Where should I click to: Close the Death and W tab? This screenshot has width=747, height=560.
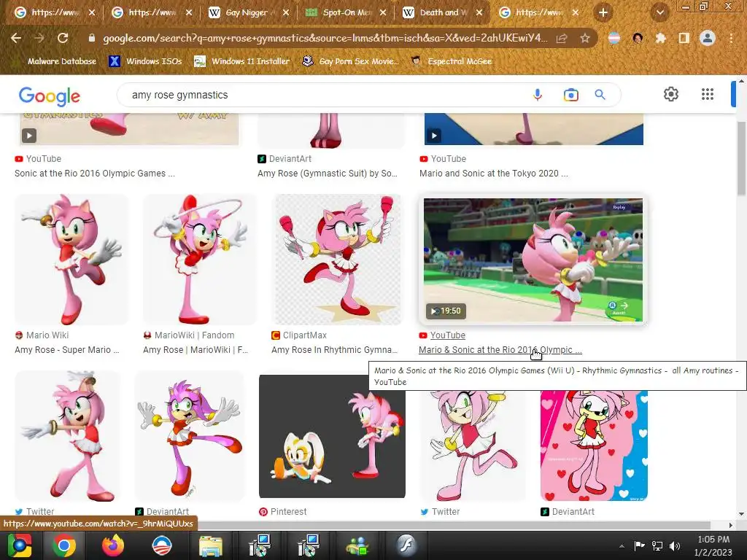pyautogui.click(x=479, y=13)
